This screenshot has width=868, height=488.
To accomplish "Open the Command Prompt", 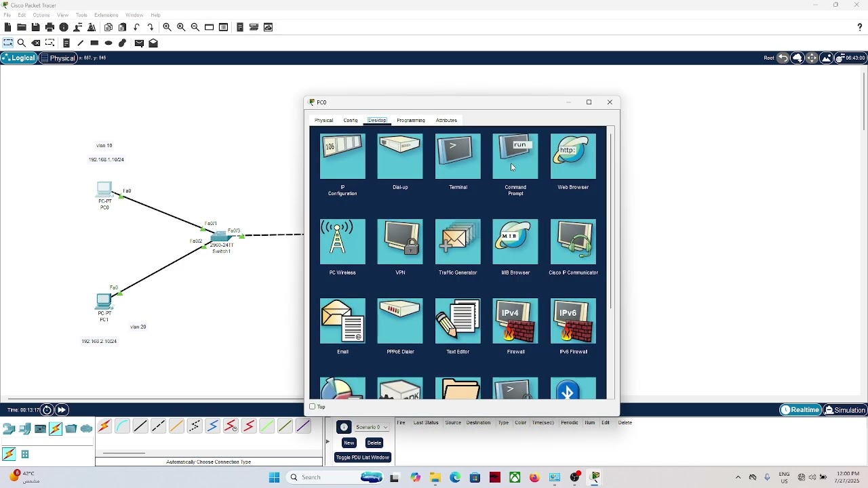I will pyautogui.click(x=515, y=157).
